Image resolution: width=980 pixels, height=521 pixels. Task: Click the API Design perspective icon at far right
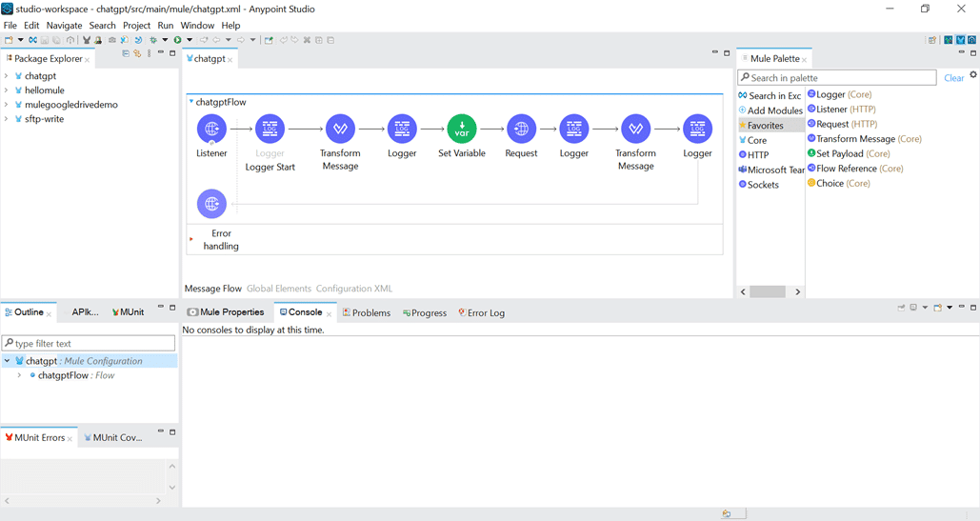pos(971,40)
